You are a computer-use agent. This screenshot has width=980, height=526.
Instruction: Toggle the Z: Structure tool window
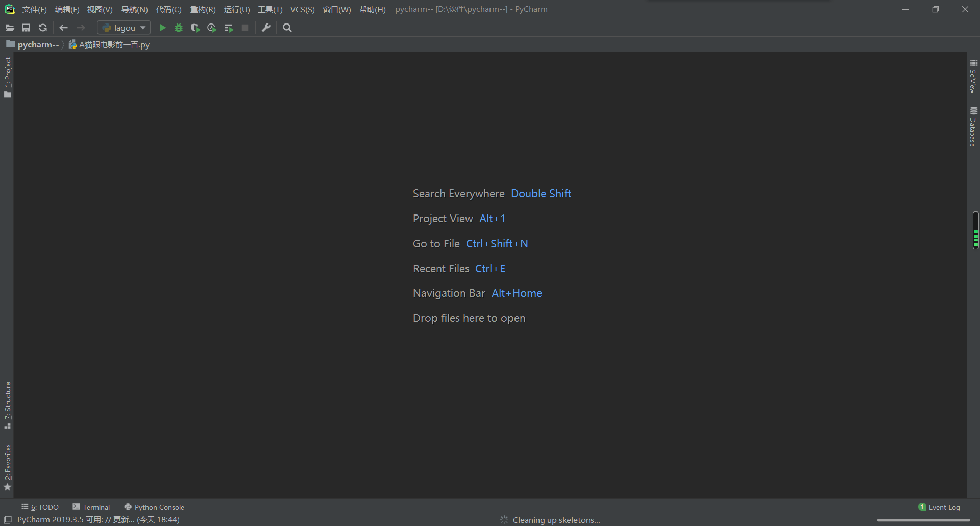tap(8, 405)
